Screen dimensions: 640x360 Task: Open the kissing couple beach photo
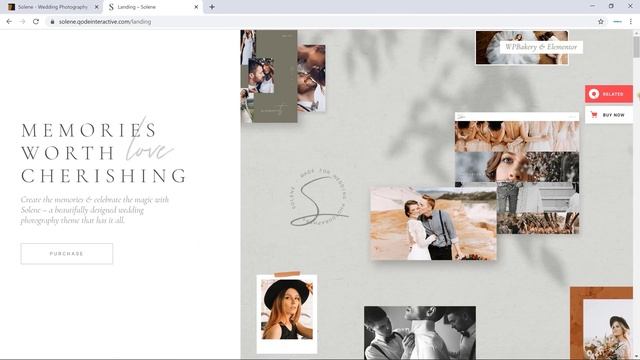(x=433, y=223)
